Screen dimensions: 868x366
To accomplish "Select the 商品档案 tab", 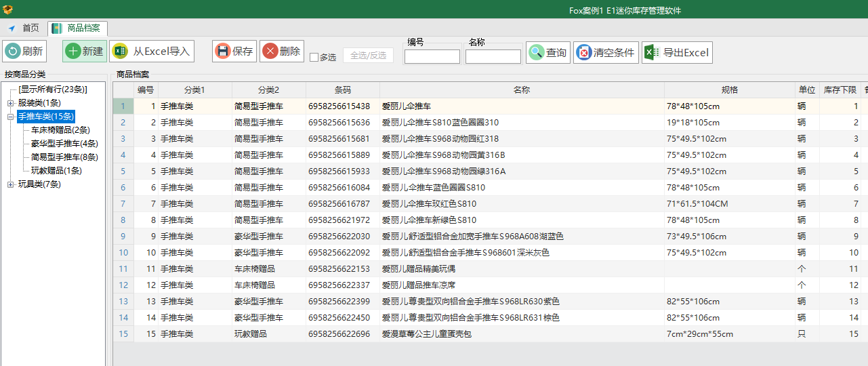I will 77,28.
